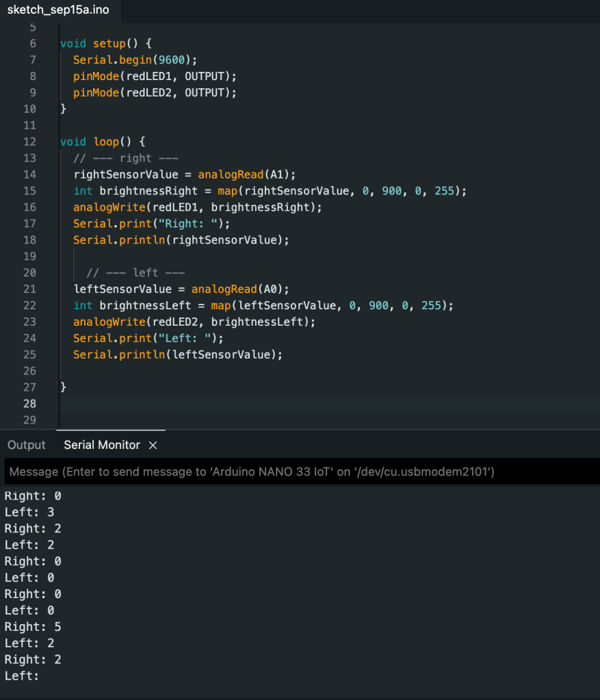
Task: Click the "Right: 5" serial output line
Action: 33,627
